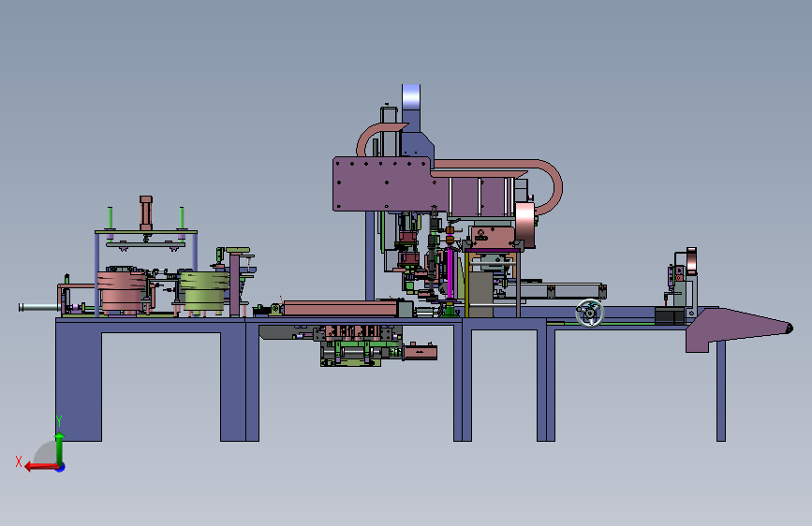The image size is (812, 526).
Task: Select the pink pneumatic cylinder above left frame
Action: pos(146,213)
